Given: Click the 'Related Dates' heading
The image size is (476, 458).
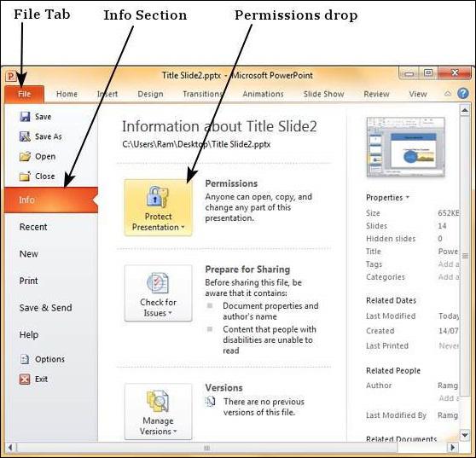Looking at the screenshot, I should coord(391,300).
